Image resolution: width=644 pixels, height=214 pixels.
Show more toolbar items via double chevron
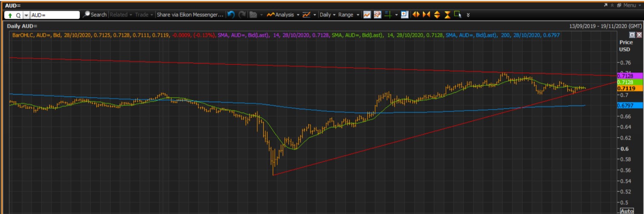469,15
